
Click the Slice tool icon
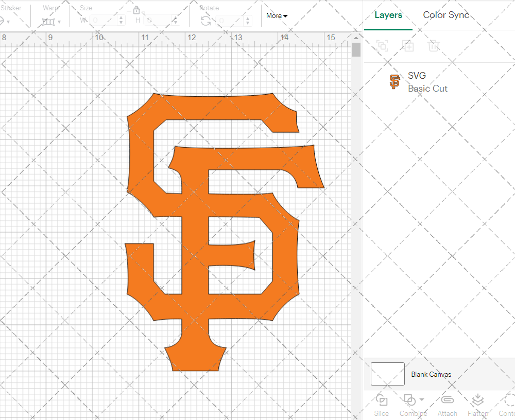382,400
